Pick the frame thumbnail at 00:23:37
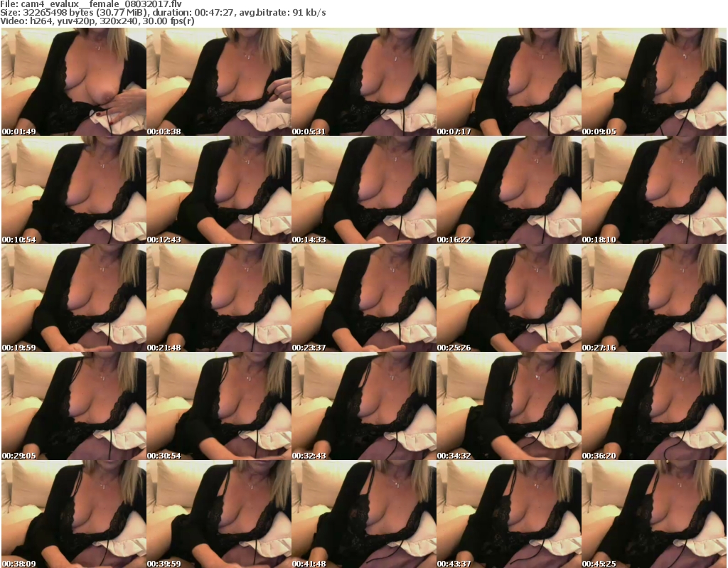The width and height of the screenshot is (728, 568). tap(364, 298)
